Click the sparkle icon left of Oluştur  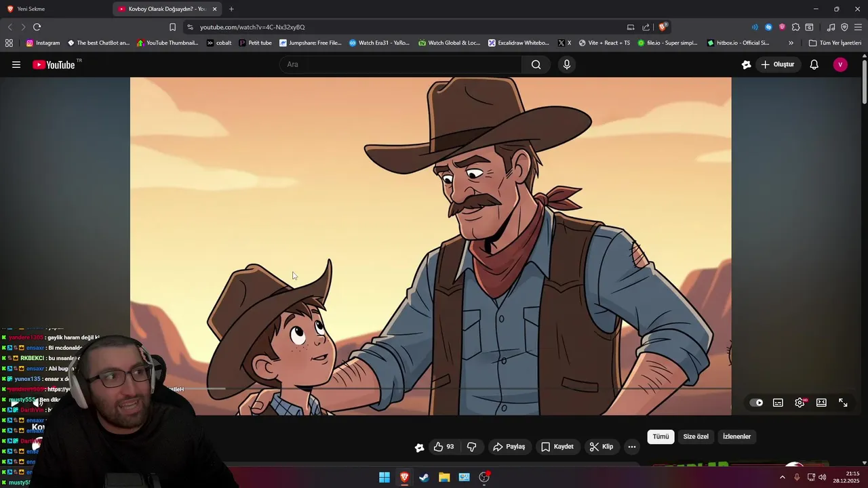click(746, 64)
